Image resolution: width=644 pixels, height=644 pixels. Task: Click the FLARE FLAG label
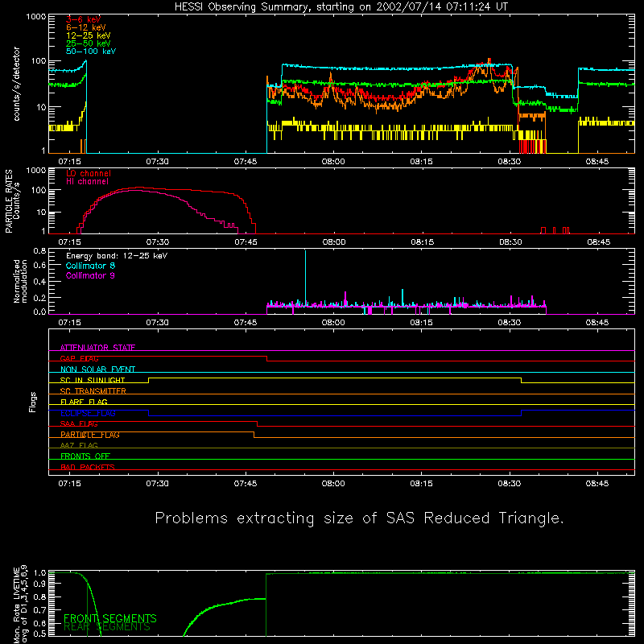coord(84,402)
